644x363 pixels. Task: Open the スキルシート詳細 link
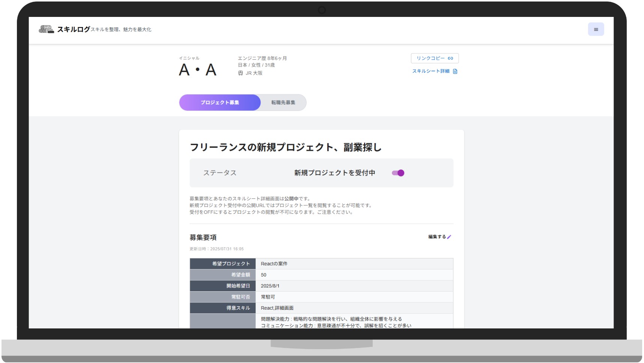pyautogui.click(x=432, y=71)
